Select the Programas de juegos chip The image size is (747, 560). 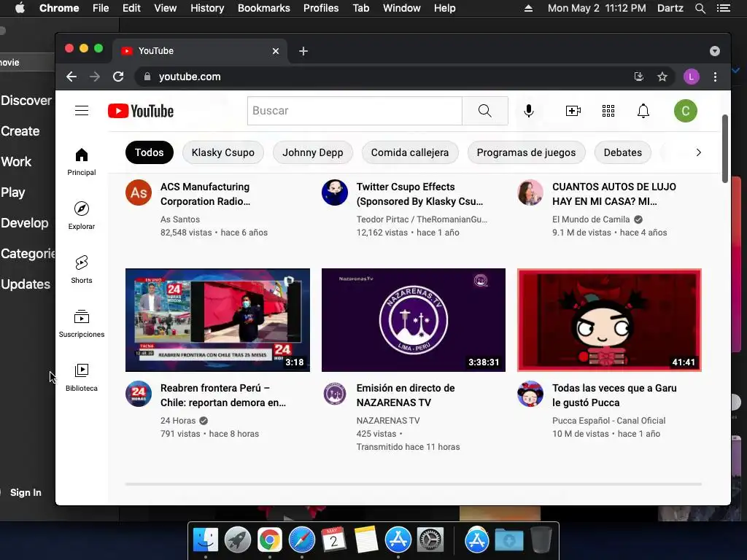(x=526, y=152)
